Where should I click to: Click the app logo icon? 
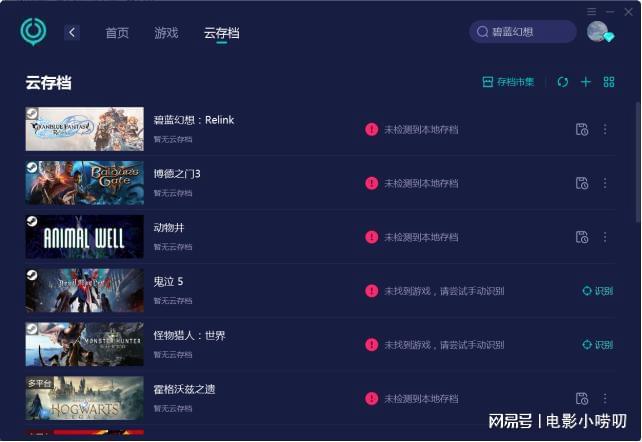point(33,32)
